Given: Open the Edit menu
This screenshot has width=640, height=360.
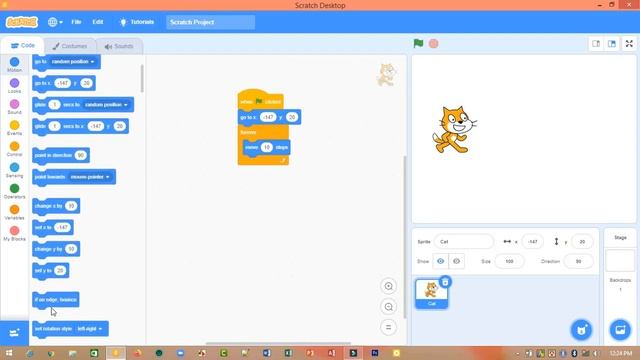Looking at the screenshot, I should coord(98,22).
